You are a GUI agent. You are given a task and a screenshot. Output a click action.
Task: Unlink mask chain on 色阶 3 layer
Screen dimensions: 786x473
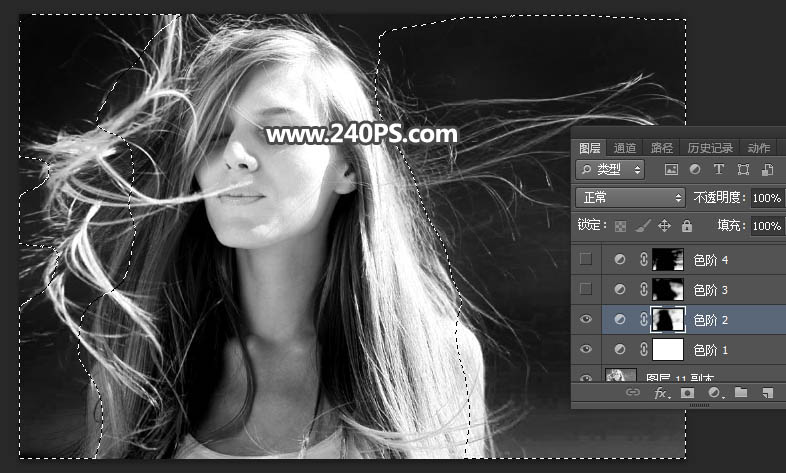[644, 290]
